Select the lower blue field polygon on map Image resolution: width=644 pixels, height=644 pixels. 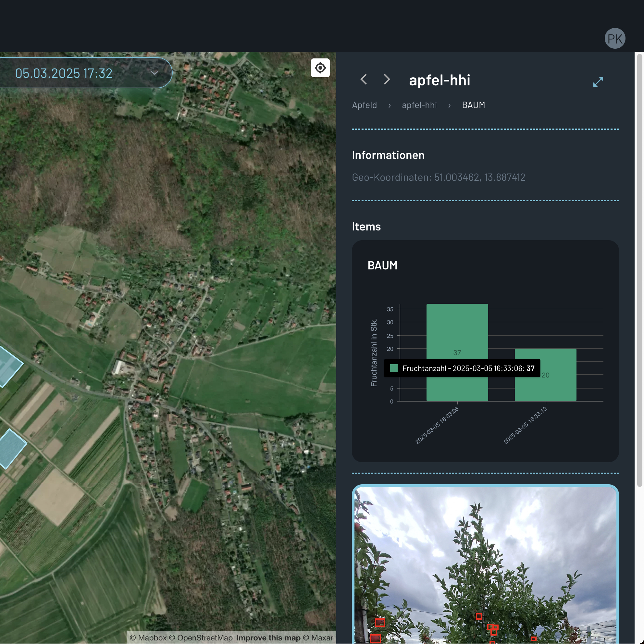click(11, 449)
